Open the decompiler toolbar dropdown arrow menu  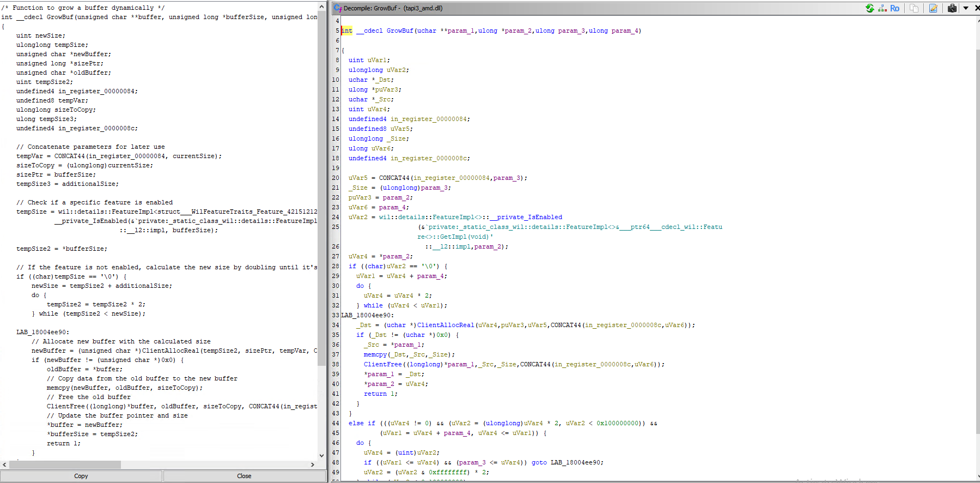(x=965, y=8)
